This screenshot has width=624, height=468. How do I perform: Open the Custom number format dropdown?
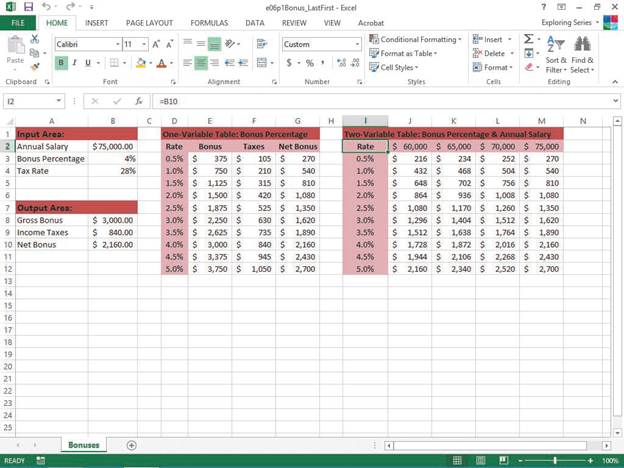click(357, 44)
